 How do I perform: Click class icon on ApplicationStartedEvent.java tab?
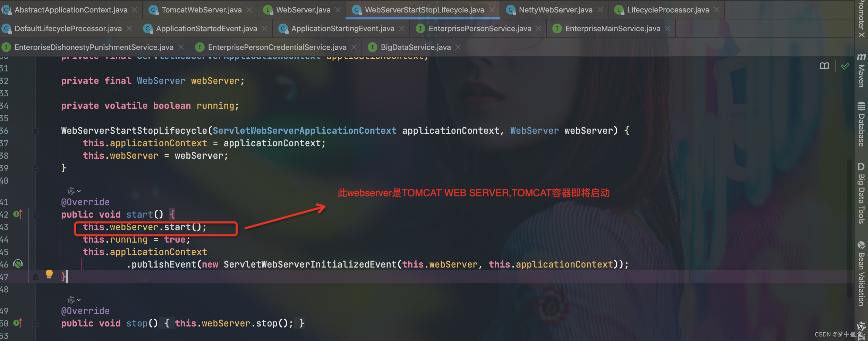(148, 29)
